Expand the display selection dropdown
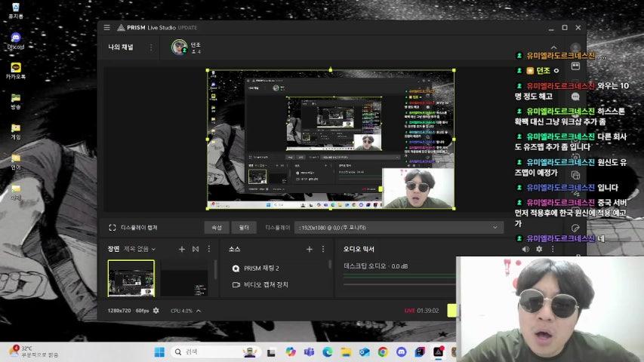The width and height of the screenshot is (644, 362). [x=495, y=227]
